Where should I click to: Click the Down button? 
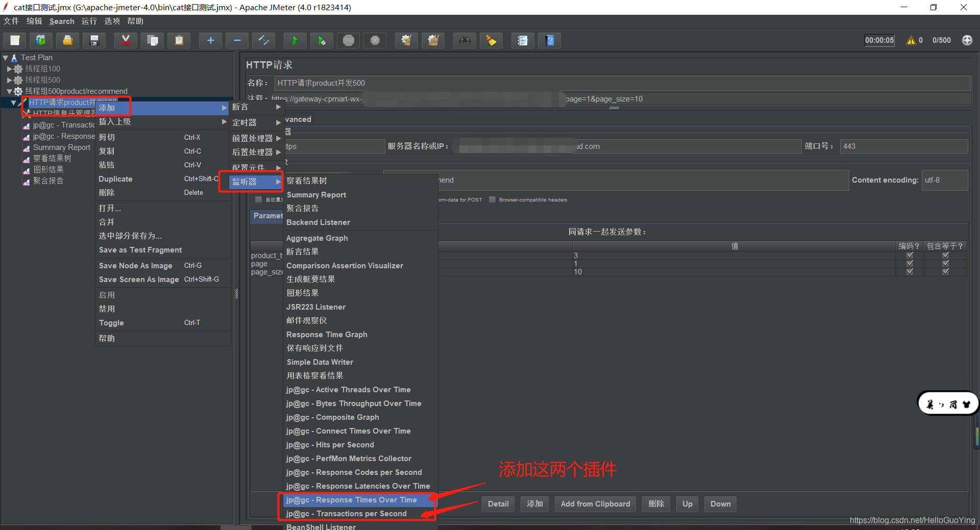point(720,504)
